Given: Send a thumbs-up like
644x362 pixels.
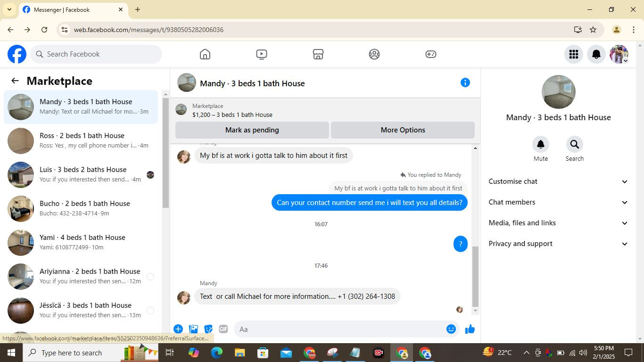Looking at the screenshot, I should pyautogui.click(x=470, y=329).
